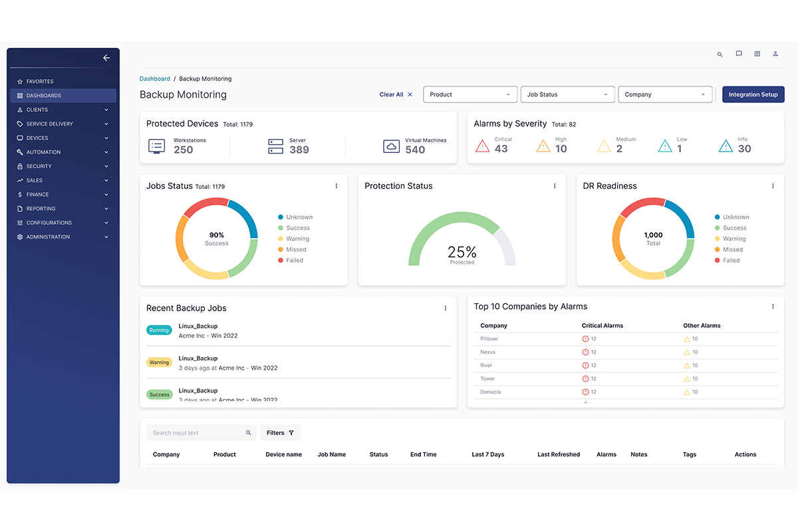
Task: Open Jobs Status card options menu
Action: 336,186
